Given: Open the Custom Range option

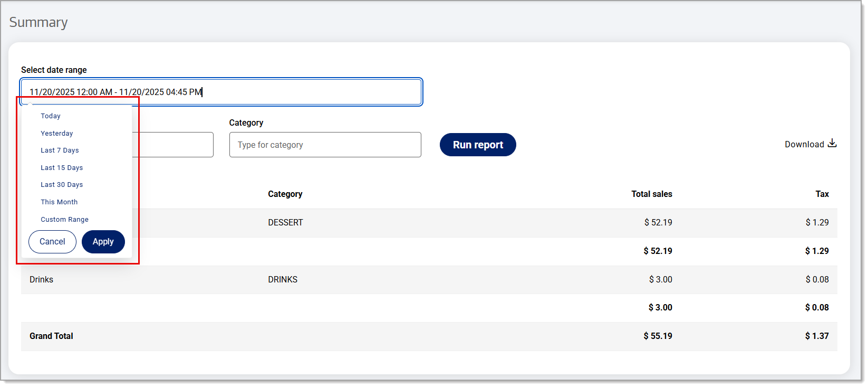Looking at the screenshot, I should point(64,220).
